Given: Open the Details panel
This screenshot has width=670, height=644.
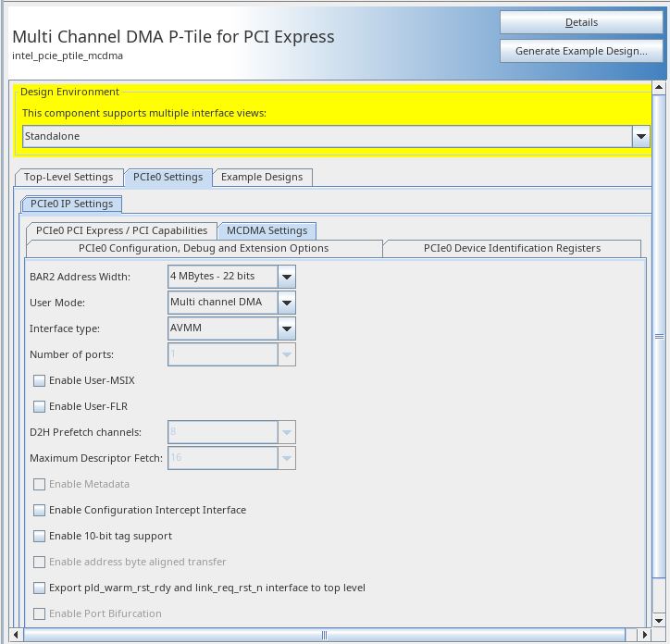Looking at the screenshot, I should point(580,22).
